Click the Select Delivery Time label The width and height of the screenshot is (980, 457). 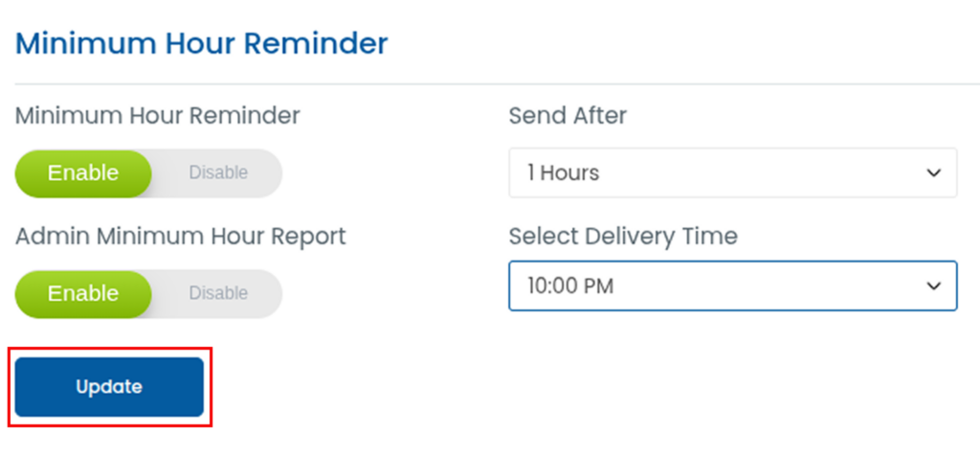[x=623, y=236]
